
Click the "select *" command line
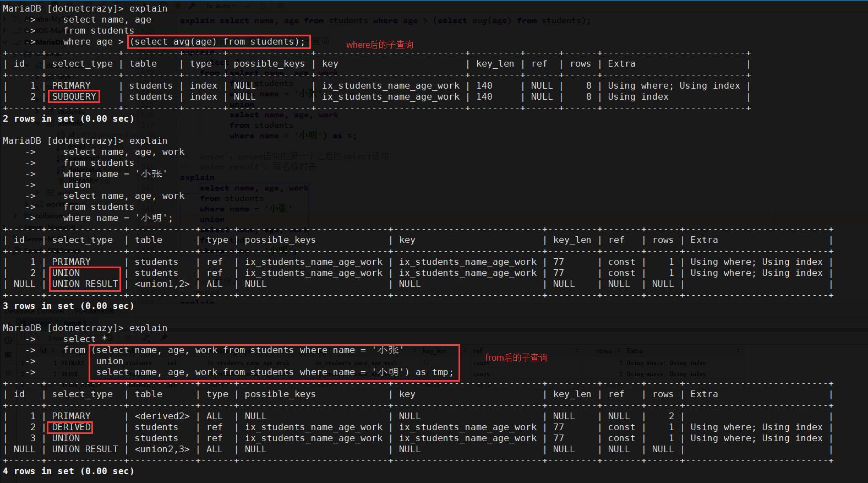pyautogui.click(x=85, y=339)
